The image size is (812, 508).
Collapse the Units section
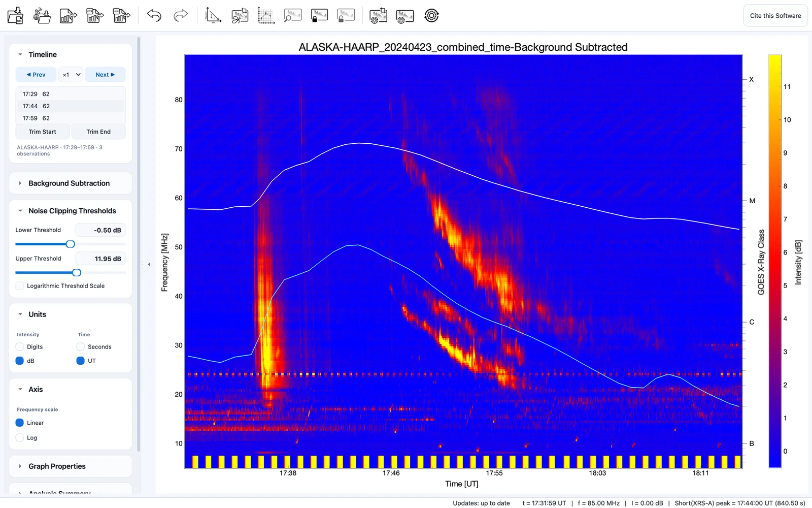(20, 314)
